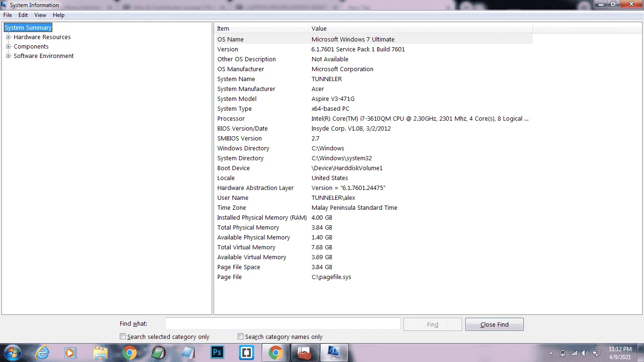Image resolution: width=644 pixels, height=362 pixels.
Task: Click the United States locale value
Action: pos(330,178)
